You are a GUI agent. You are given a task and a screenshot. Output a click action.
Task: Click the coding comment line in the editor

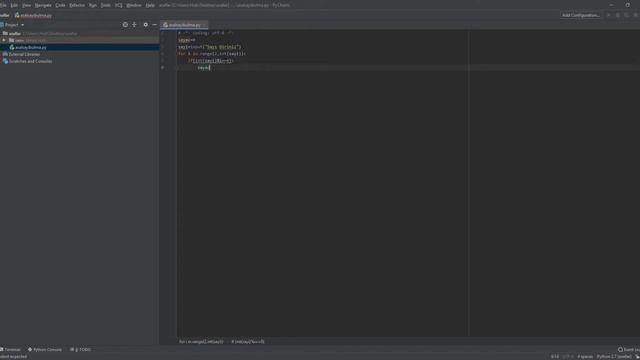coord(206,33)
